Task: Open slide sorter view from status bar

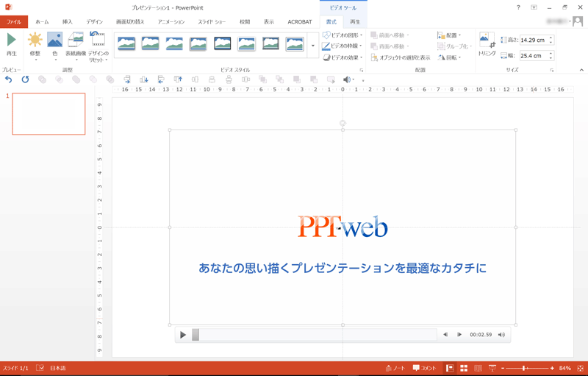Action: click(x=464, y=368)
